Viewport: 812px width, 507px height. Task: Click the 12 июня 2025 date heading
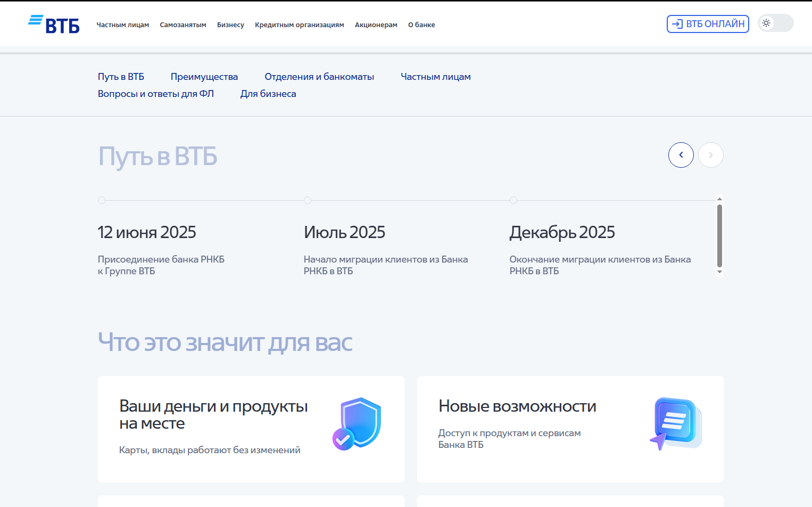tap(147, 233)
